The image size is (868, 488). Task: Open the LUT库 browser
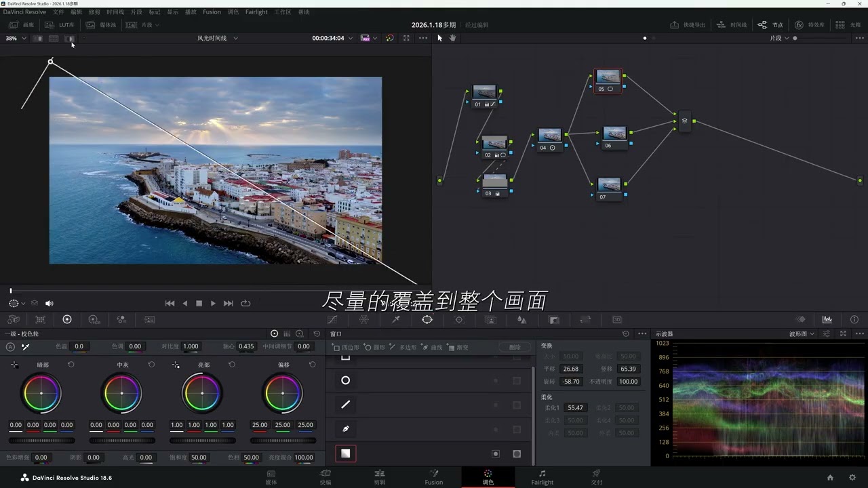(x=60, y=25)
